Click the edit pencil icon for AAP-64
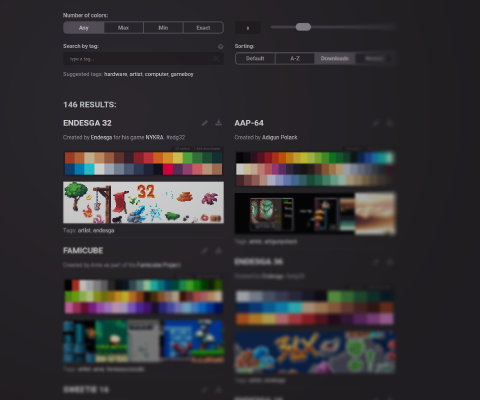This screenshot has height=400, width=480. tap(376, 124)
